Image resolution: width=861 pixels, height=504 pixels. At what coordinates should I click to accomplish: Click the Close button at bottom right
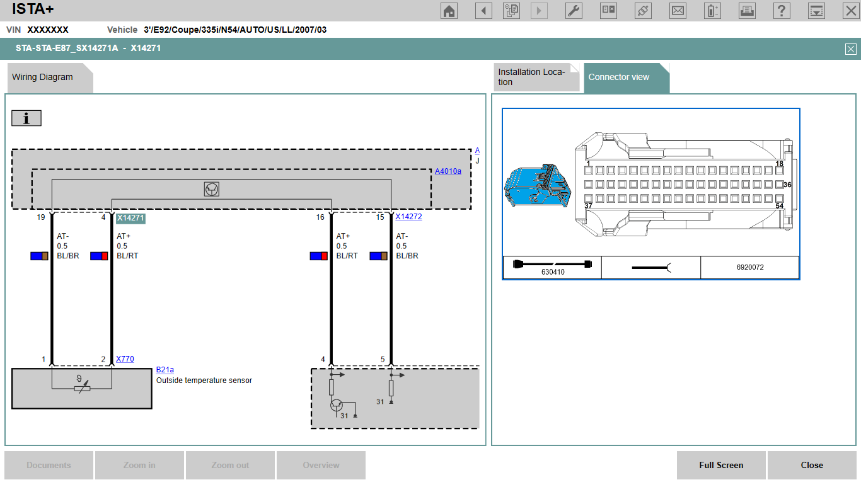812,466
